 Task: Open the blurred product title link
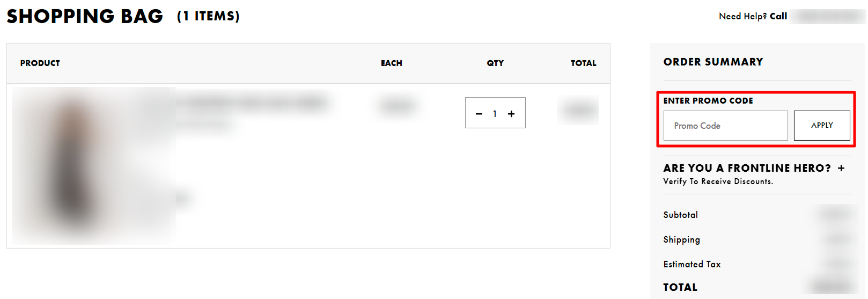tap(252, 102)
